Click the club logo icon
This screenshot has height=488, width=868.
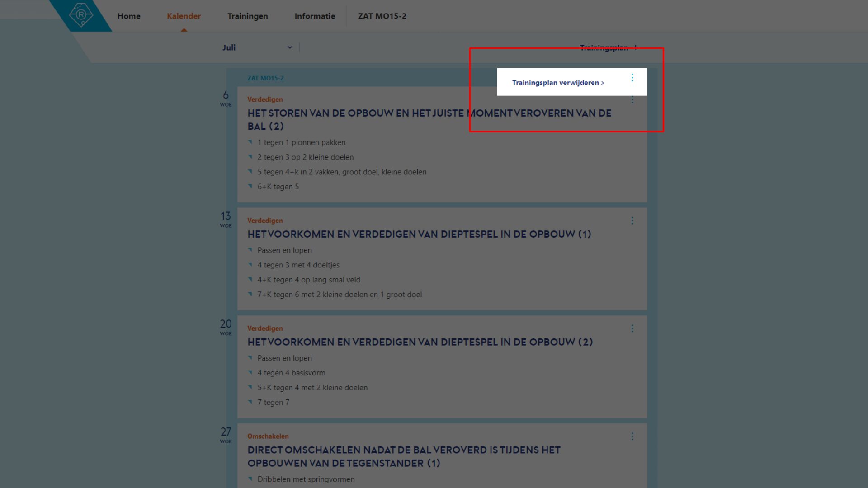(81, 15)
